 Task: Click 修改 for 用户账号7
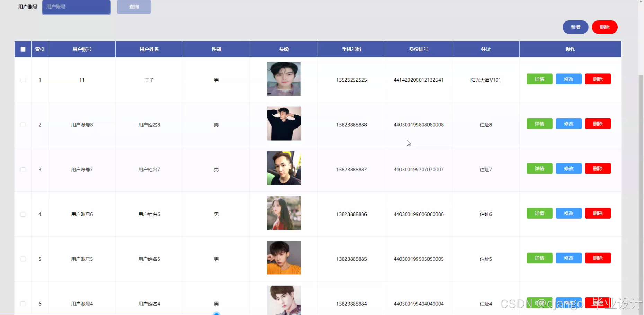click(568, 169)
